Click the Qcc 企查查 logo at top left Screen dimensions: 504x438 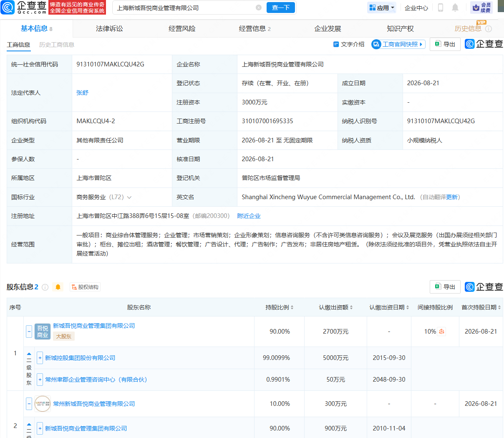click(24, 7)
